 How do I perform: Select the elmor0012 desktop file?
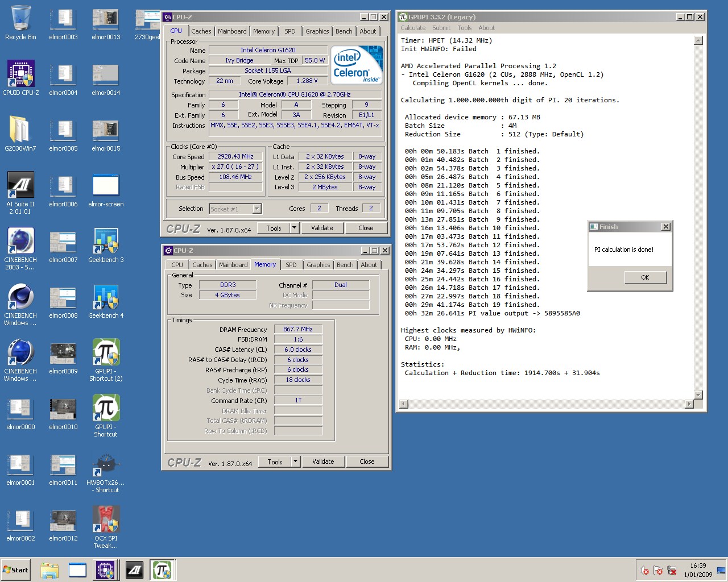coord(63,523)
